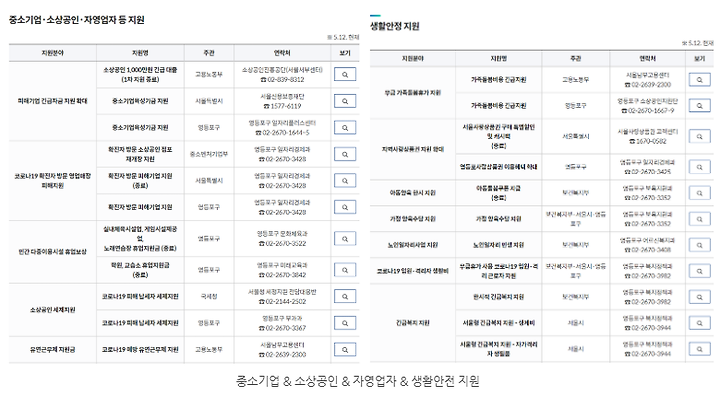Screen dimensions: 720x396
Task: Select 지원분야 header in the left table
Action: point(53,53)
